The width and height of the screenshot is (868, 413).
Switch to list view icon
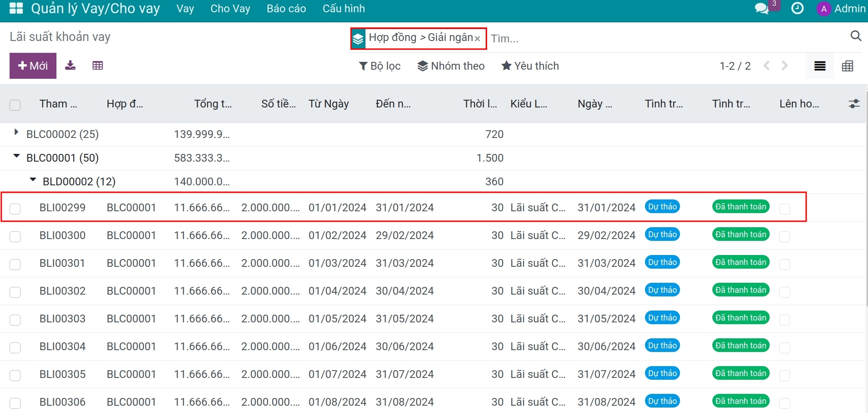coord(820,66)
